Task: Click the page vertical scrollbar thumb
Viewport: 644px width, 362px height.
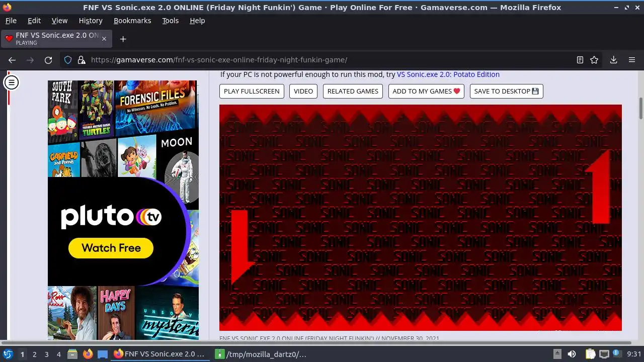Action: 641,109
